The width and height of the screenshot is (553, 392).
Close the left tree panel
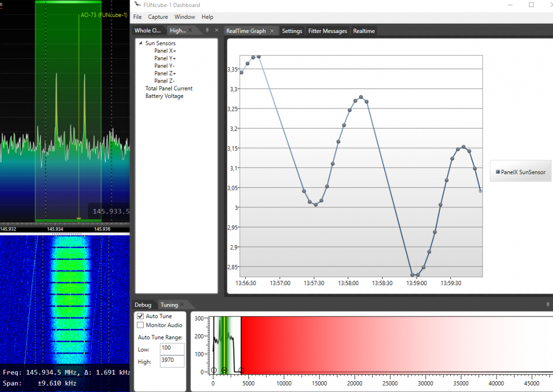tap(217, 30)
